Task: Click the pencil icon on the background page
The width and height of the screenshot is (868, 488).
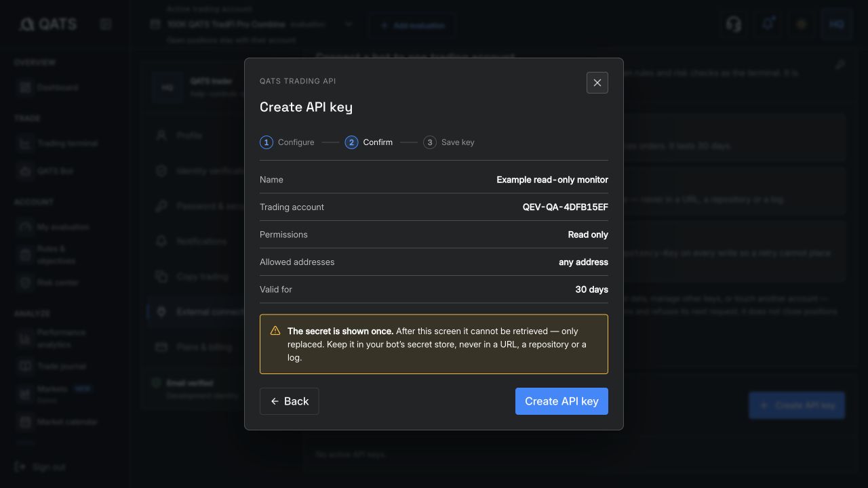Action: 840,65
